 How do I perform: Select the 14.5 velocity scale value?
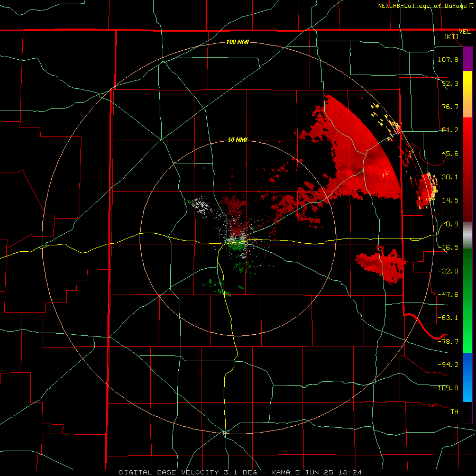pos(450,200)
